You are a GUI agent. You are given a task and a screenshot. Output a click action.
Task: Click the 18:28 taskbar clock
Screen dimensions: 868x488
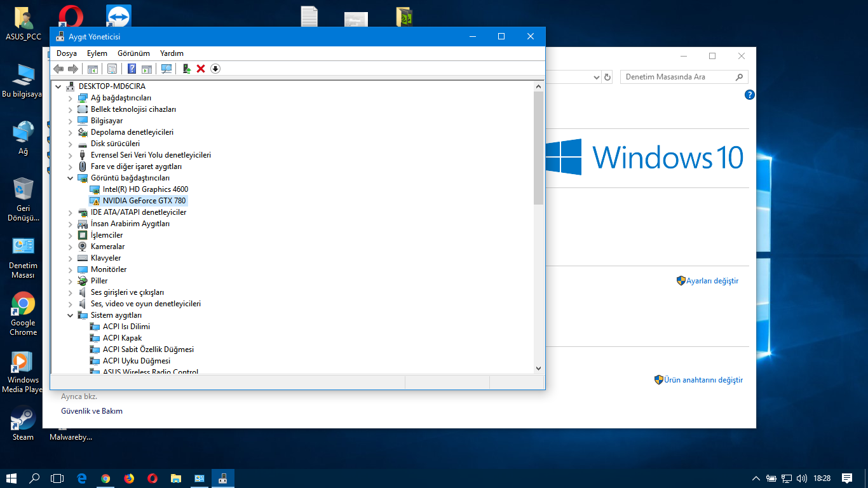(822, 478)
